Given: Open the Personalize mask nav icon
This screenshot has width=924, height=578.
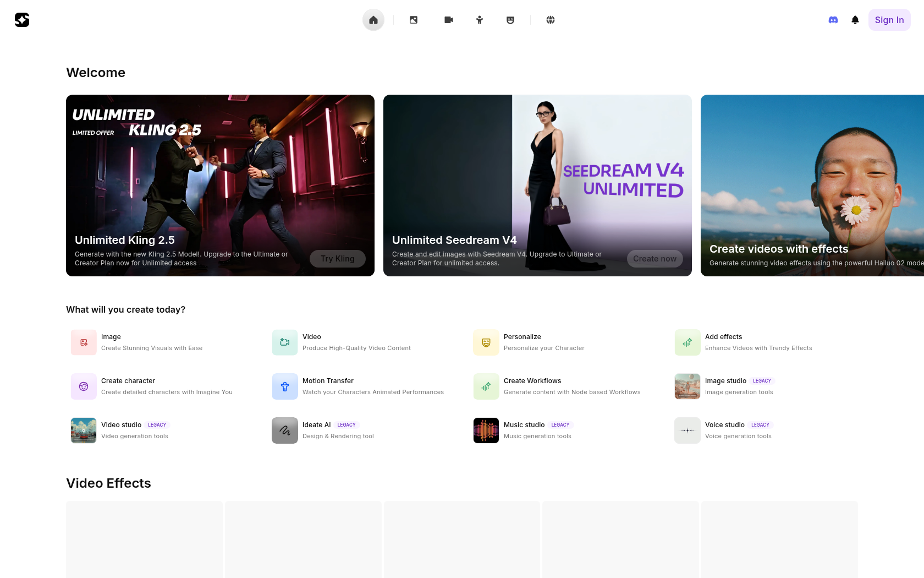Looking at the screenshot, I should [x=510, y=20].
